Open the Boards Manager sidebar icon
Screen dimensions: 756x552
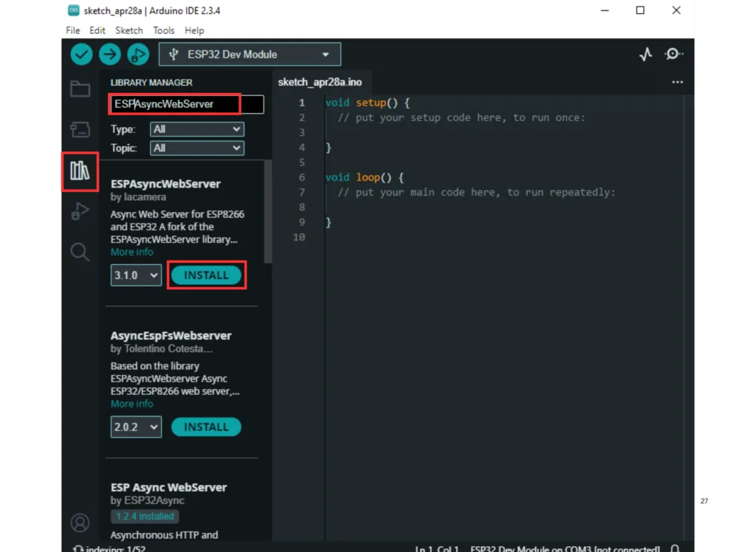tap(80, 131)
